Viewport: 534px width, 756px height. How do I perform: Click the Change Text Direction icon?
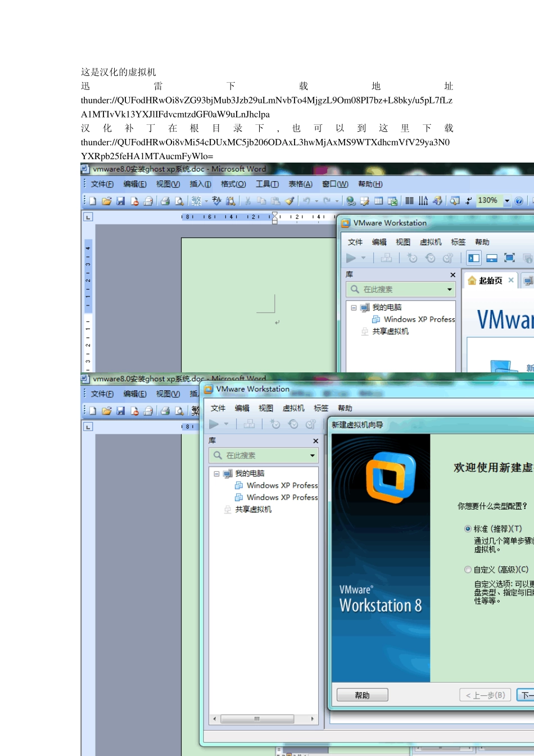pos(423,201)
